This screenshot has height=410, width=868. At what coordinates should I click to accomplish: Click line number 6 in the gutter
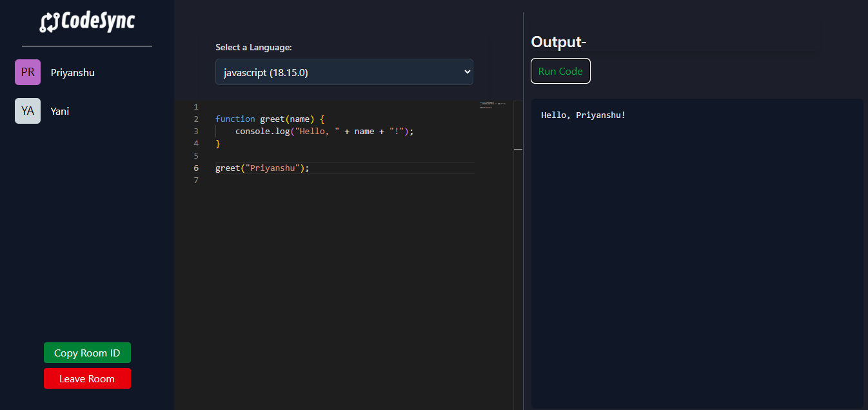[196, 168]
